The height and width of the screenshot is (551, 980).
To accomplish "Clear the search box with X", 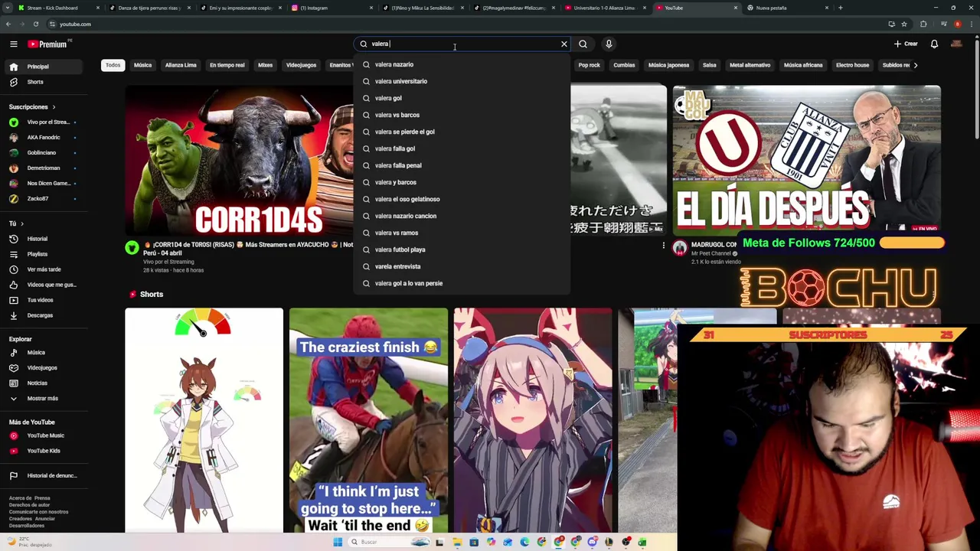I will click(564, 44).
